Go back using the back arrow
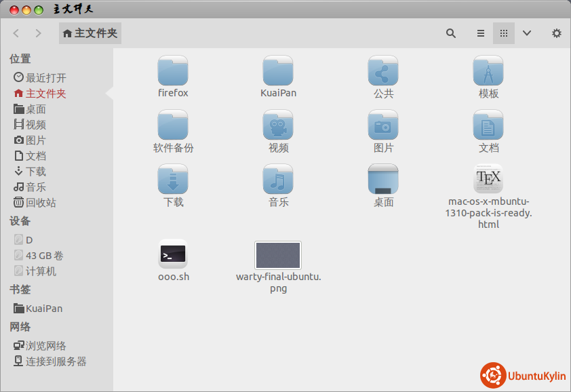 (x=16, y=33)
